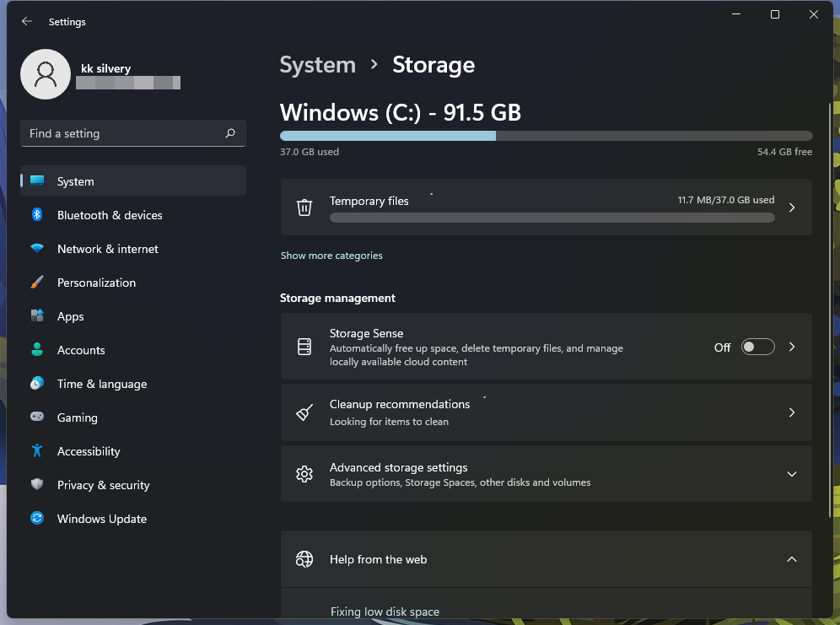
Task: Expand Advanced storage settings chevron
Action: click(792, 474)
